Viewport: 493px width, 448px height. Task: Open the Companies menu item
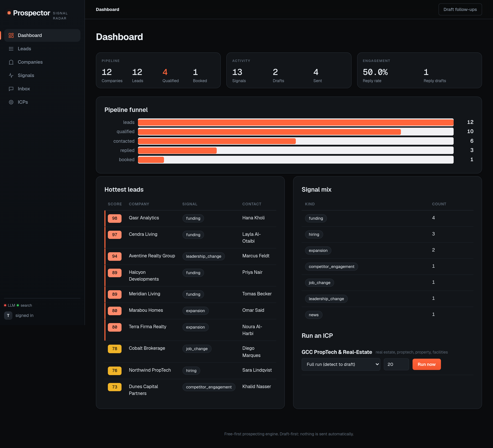pyautogui.click(x=42, y=62)
